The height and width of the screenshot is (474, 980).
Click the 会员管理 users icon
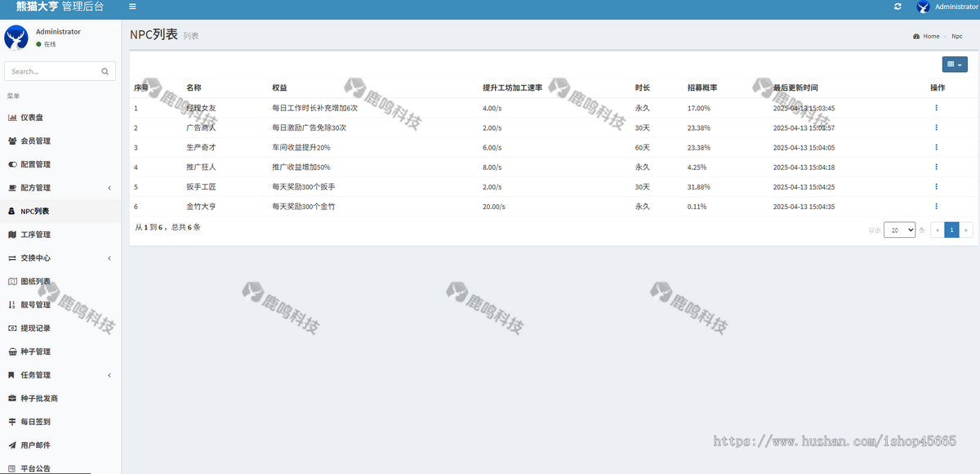(12, 141)
